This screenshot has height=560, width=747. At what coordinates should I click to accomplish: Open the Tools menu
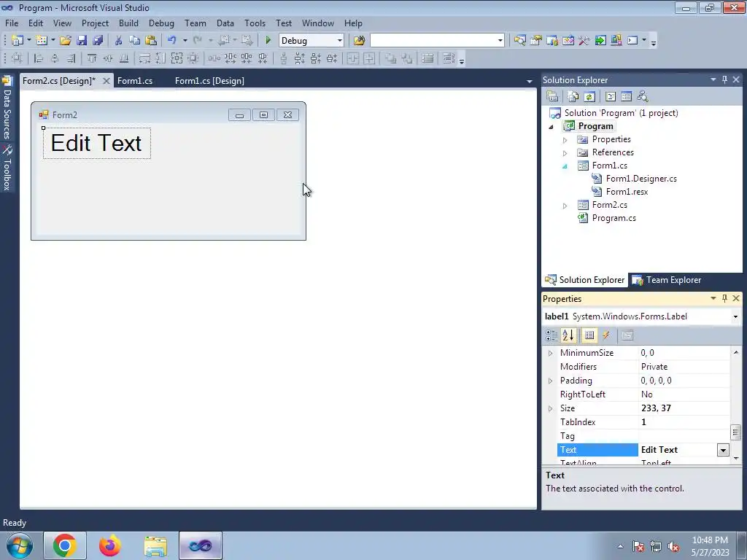255,23
